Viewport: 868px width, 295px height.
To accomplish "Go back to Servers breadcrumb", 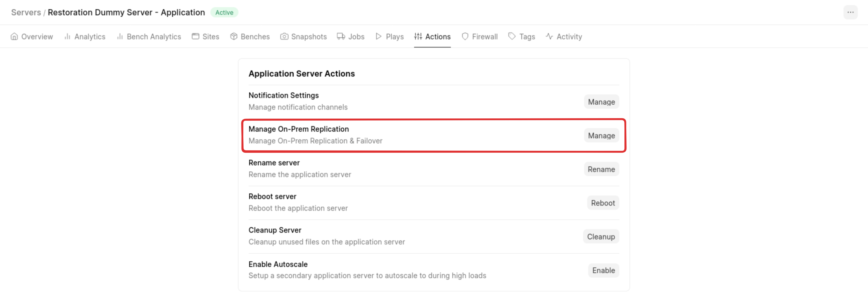I will [x=26, y=13].
